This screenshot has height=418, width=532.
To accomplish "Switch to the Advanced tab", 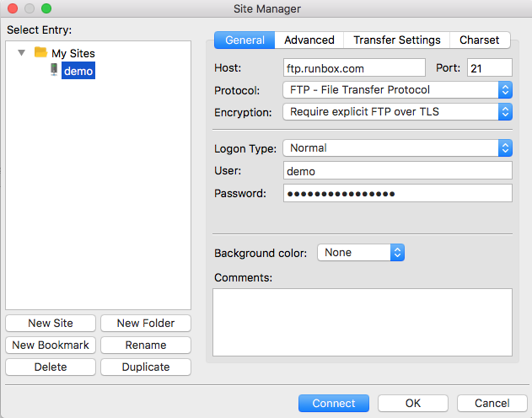I will click(309, 40).
